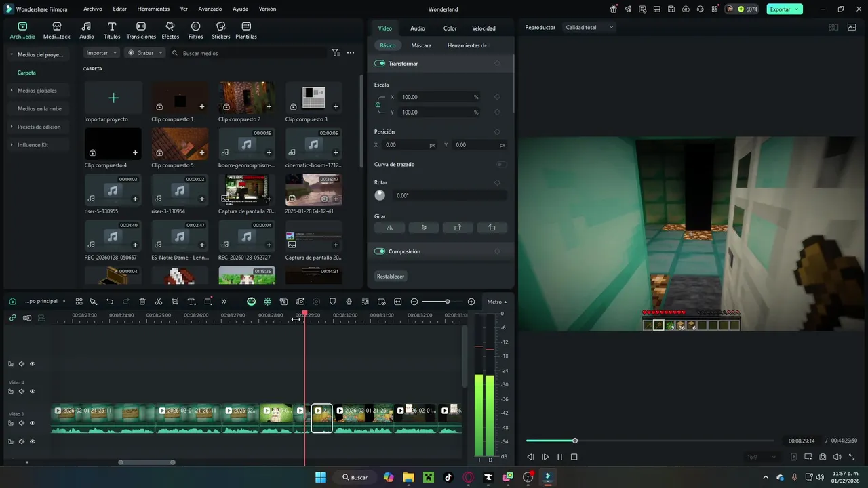The image size is (868, 488).
Task: Open the Exportar button dropdown arrow
Action: point(797,9)
